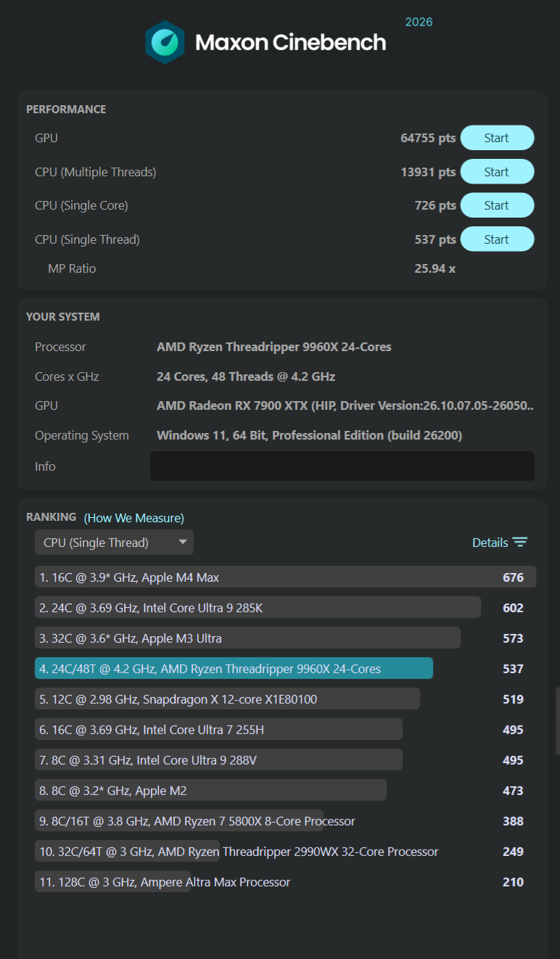Click the Details filter icon
560x959 pixels.
pyautogui.click(x=519, y=543)
